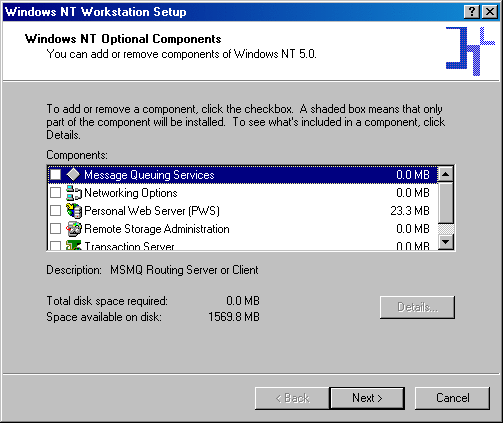Select the Remote Storage Administration item

click(x=157, y=229)
